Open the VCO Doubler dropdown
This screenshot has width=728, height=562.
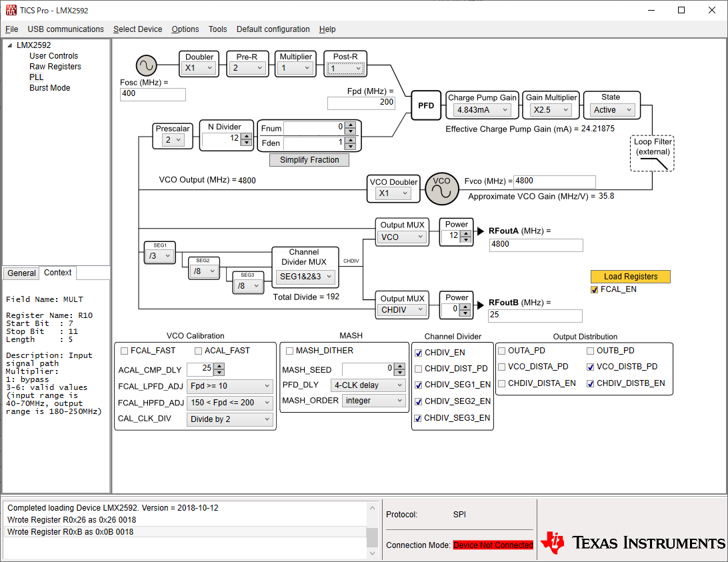(393, 193)
